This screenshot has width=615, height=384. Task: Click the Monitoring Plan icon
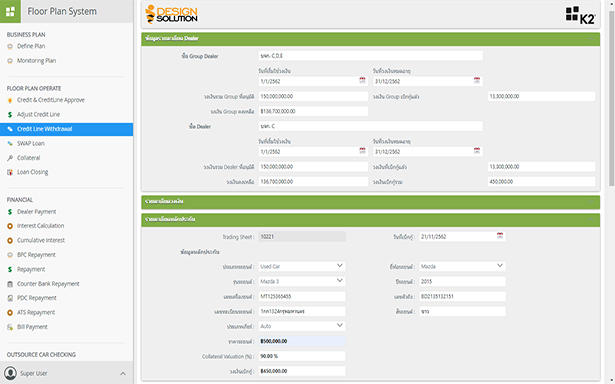point(10,61)
